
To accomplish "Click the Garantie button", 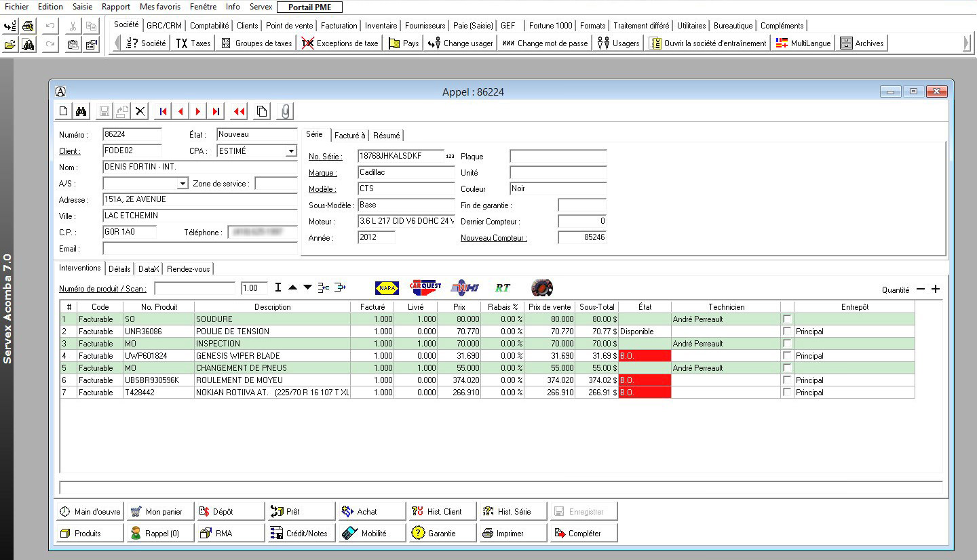I will click(x=441, y=534).
